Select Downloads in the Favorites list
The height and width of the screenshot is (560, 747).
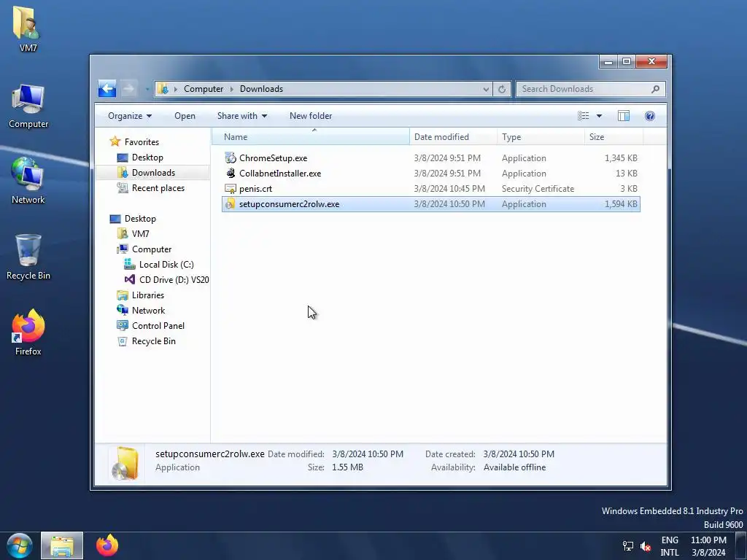[153, 172]
